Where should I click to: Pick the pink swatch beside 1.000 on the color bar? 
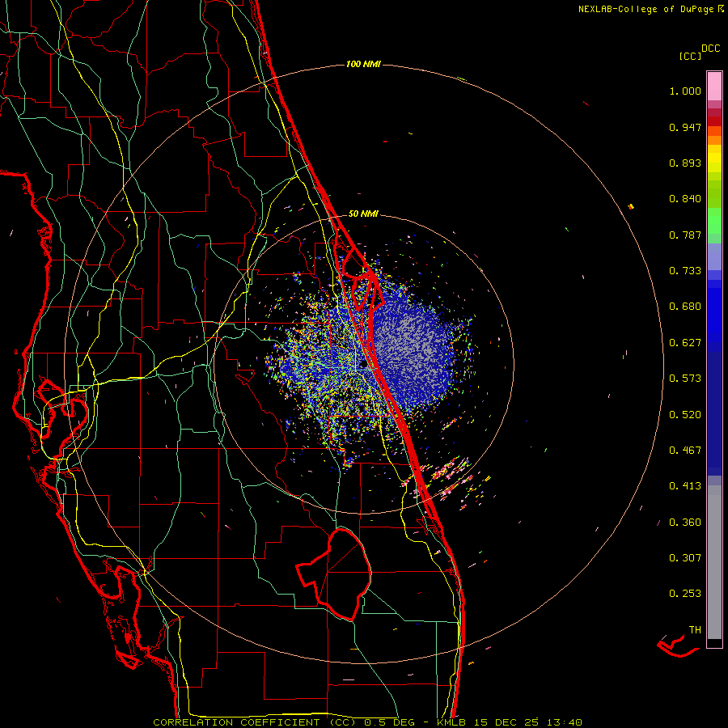coord(714,87)
